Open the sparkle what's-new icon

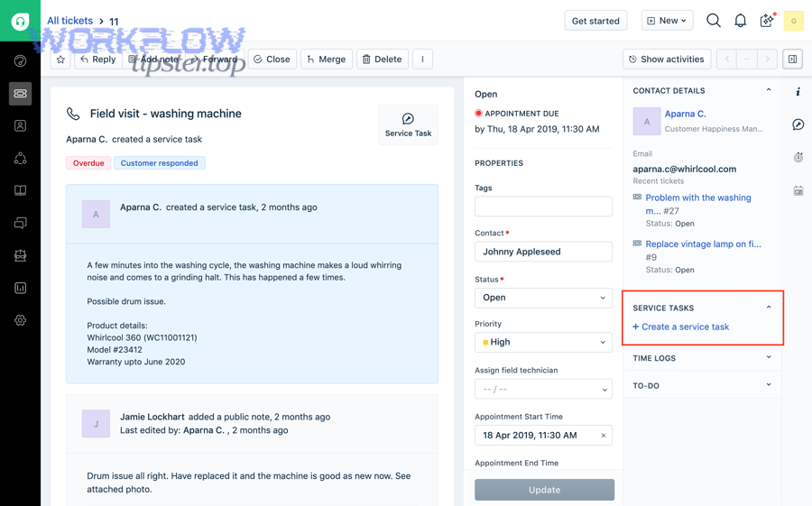tap(767, 21)
